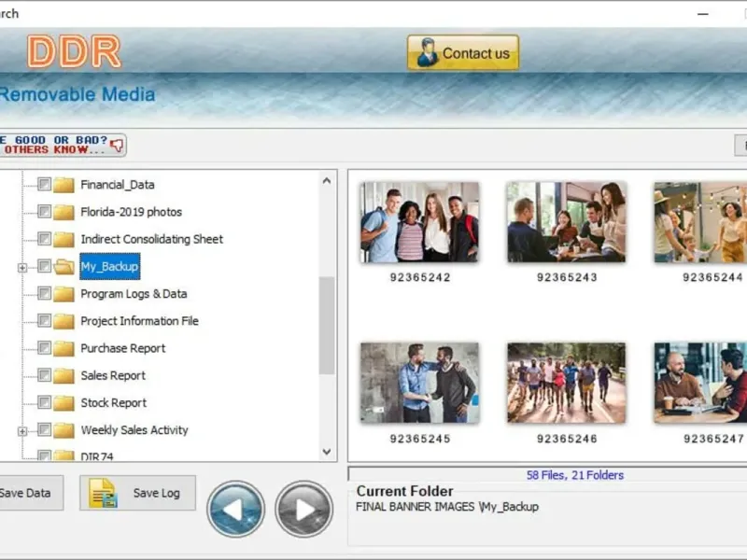This screenshot has width=747, height=560.
Task: Go back with the left arrow button
Action: pyautogui.click(x=235, y=509)
